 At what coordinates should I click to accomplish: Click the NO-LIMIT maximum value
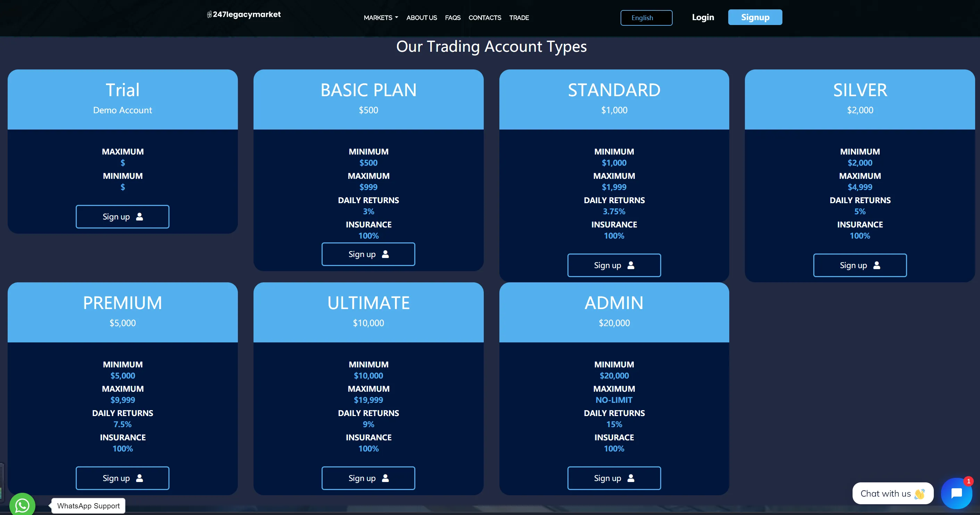pyautogui.click(x=614, y=400)
